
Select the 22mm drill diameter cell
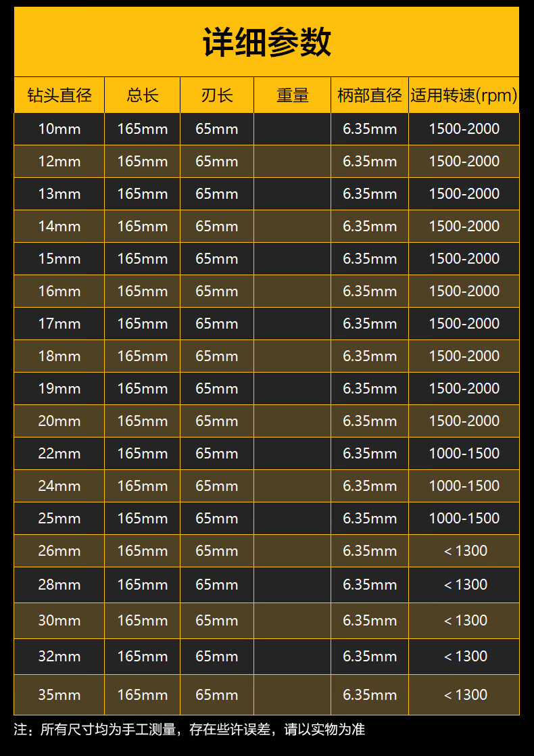(59, 454)
